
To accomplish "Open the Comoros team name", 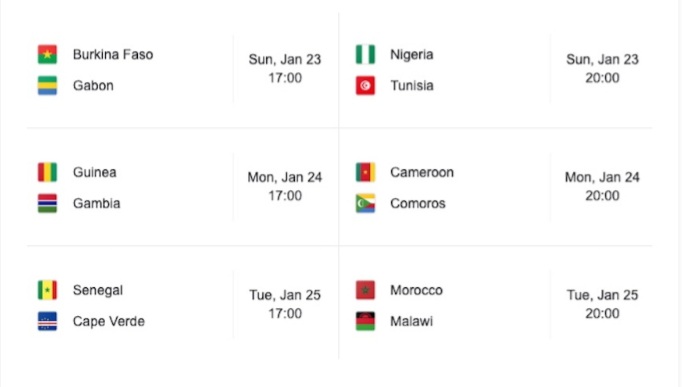I will click(x=418, y=204).
